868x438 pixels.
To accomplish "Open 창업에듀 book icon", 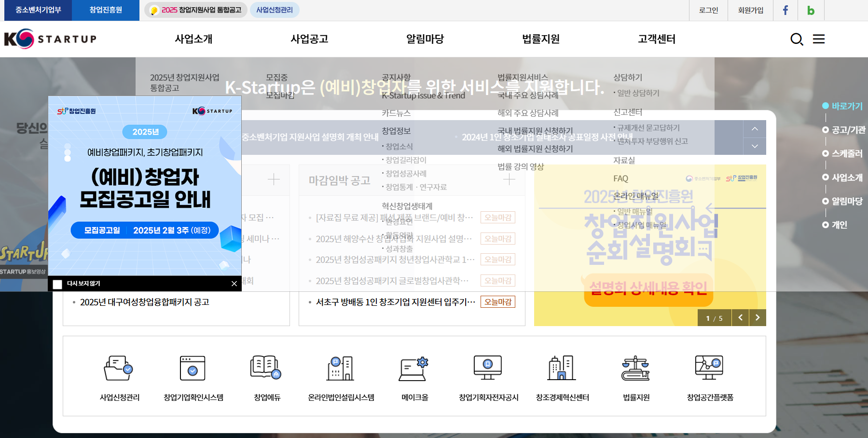I will tap(266, 368).
